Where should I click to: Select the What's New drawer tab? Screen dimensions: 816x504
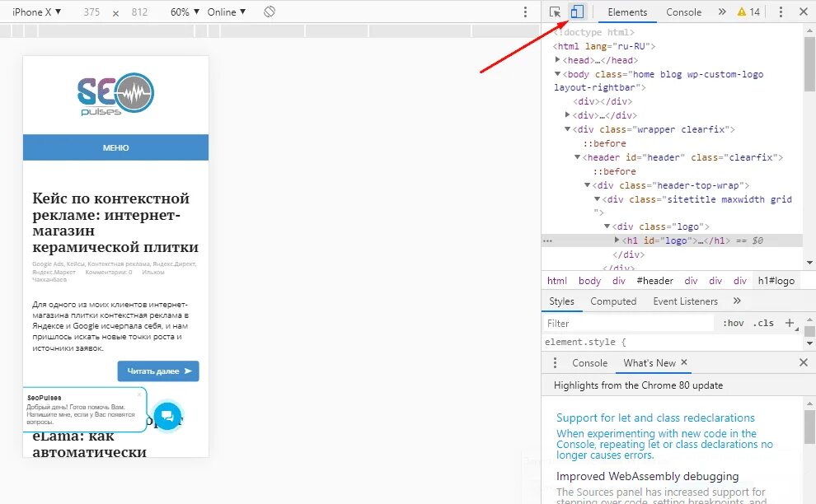650,363
